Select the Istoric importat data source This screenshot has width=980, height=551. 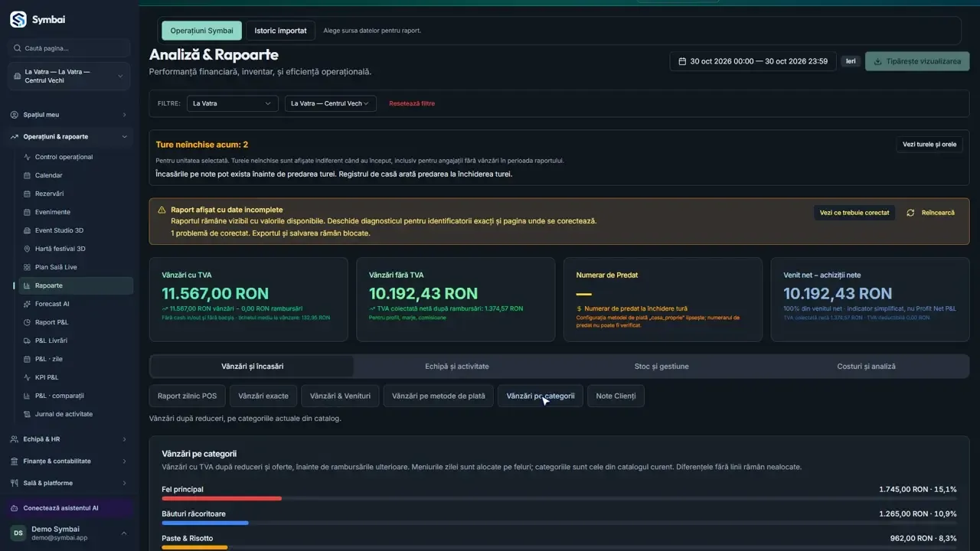coord(281,31)
